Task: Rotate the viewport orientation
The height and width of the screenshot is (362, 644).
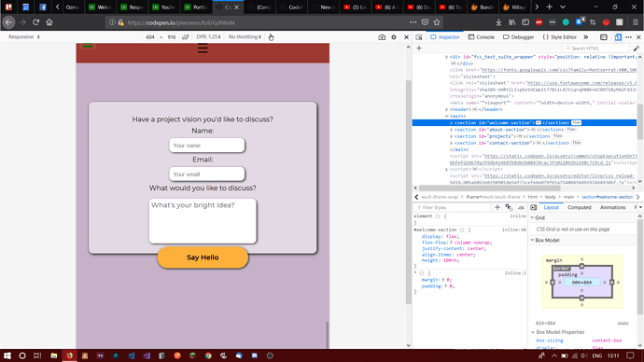Action: tap(186, 37)
